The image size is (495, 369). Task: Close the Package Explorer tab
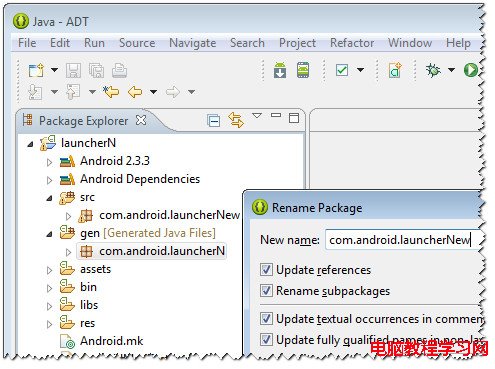[141, 120]
